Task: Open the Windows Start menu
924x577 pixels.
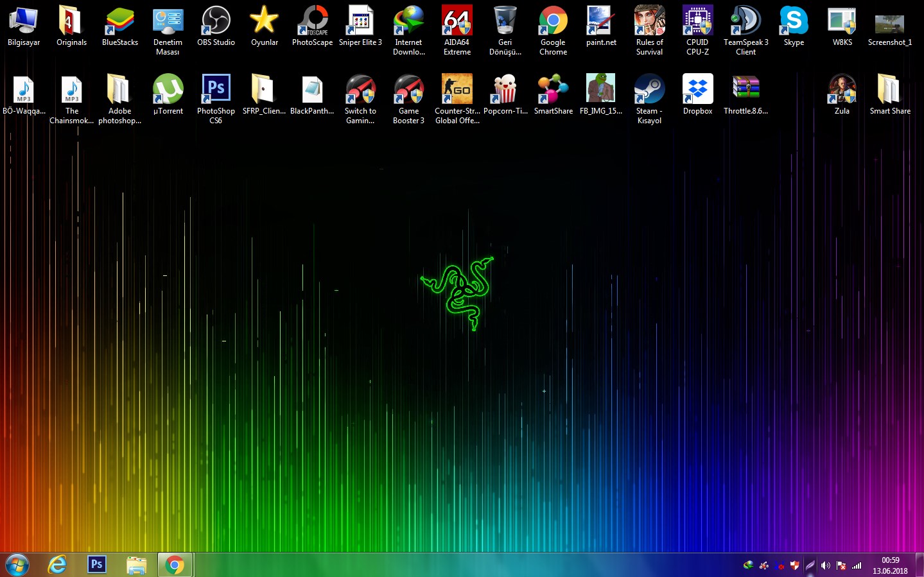Action: (x=17, y=565)
